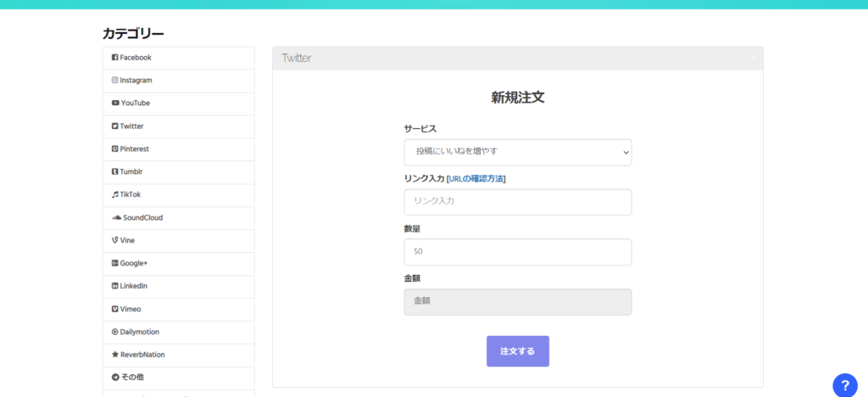Choose the Pinterest icon in categories
This screenshot has height=397, width=868.
pos(115,149)
